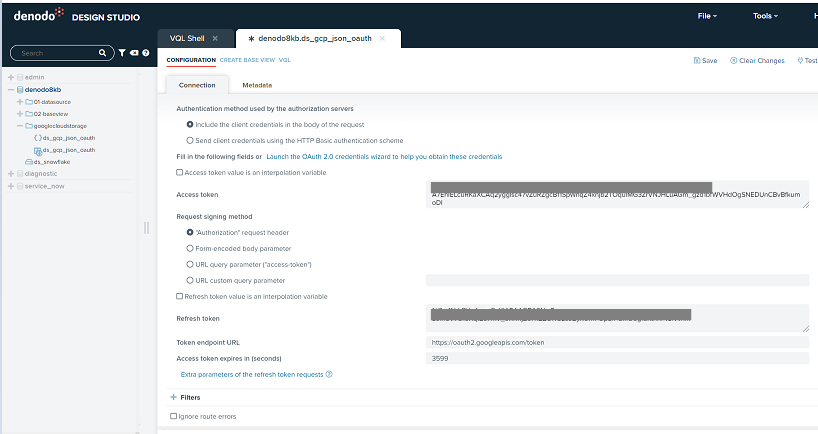
Task: Click the Save disk icon
Action: point(696,61)
